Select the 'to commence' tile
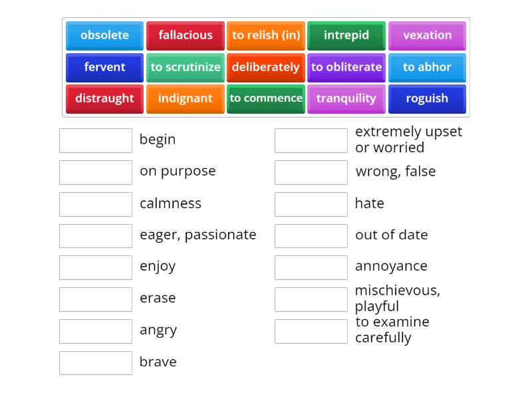The image size is (532, 399). coord(266,98)
